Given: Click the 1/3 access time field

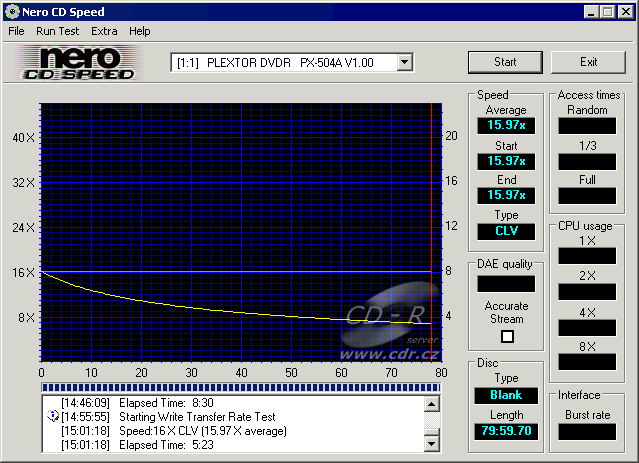Looking at the screenshot, I should click(587, 161).
